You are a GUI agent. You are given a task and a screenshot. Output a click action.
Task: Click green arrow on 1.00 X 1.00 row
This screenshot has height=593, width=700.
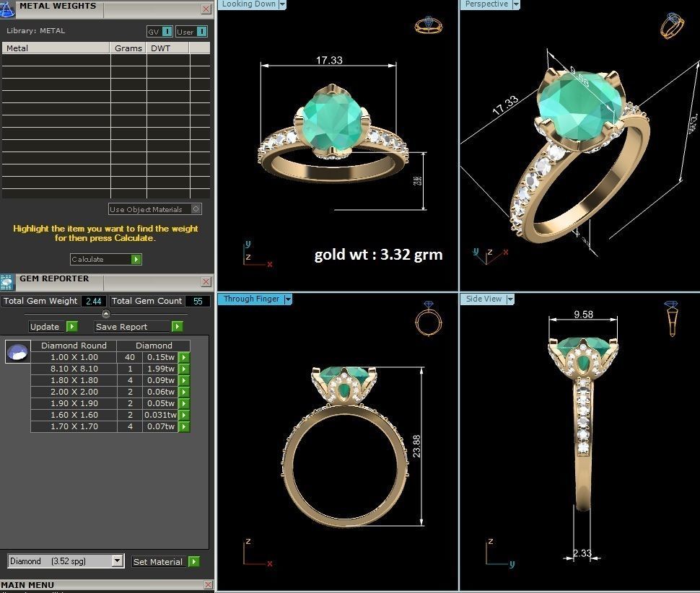[x=183, y=357]
